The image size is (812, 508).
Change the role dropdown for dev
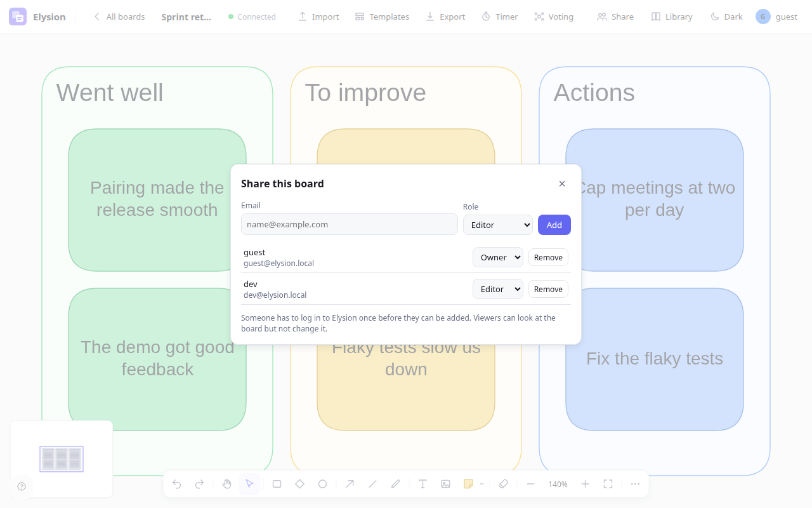[498, 289]
